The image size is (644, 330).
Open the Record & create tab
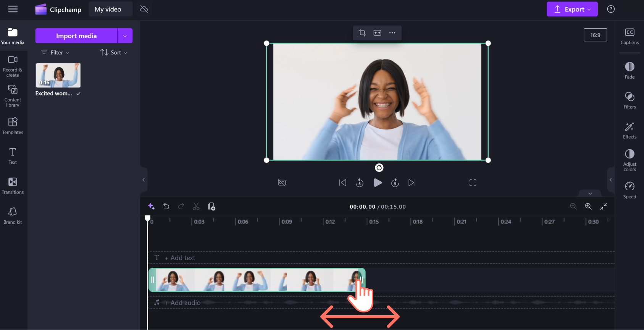point(13,66)
